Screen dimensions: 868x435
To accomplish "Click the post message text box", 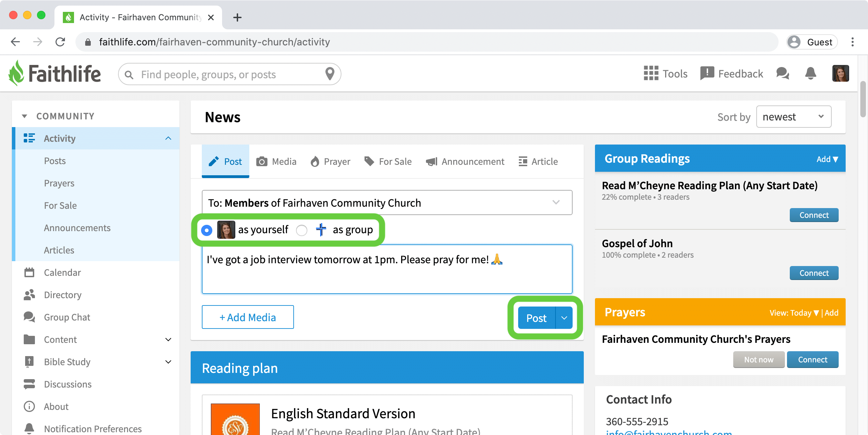I will tap(387, 269).
